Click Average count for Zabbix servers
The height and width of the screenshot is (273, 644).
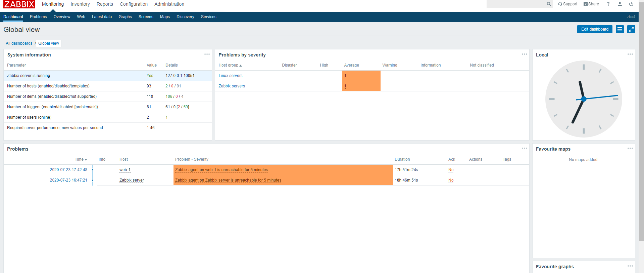coord(345,86)
